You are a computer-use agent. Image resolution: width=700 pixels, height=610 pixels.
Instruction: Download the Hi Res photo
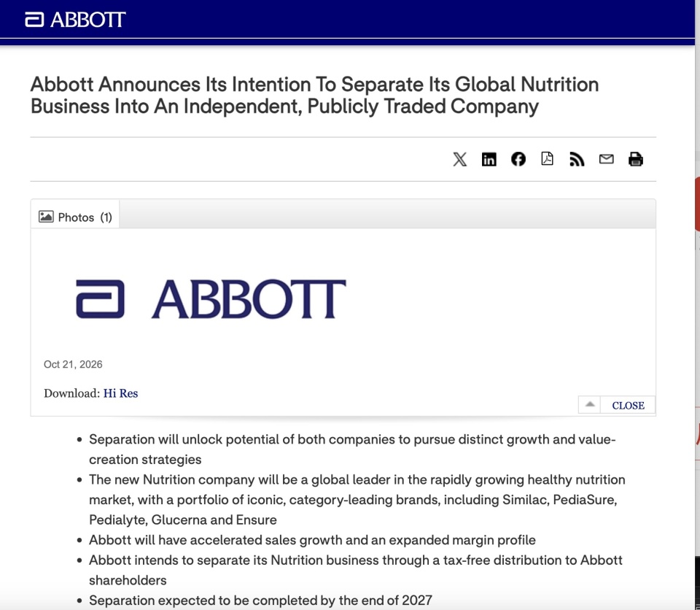[x=120, y=393]
